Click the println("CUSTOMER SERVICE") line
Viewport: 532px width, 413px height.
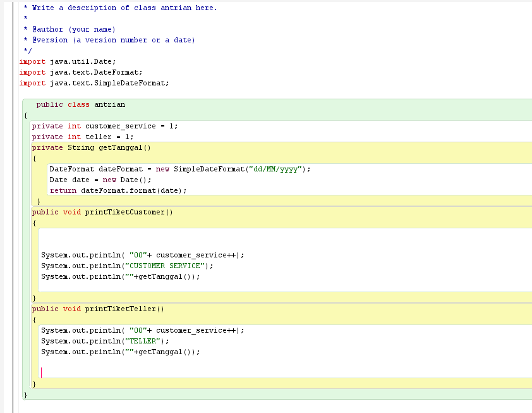click(x=127, y=266)
